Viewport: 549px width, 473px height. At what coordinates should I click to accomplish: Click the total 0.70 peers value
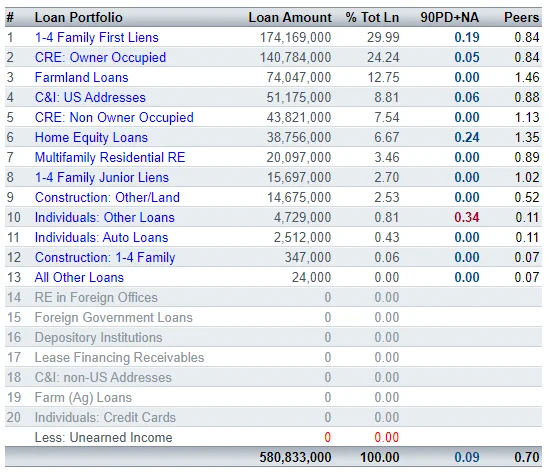coord(527,457)
